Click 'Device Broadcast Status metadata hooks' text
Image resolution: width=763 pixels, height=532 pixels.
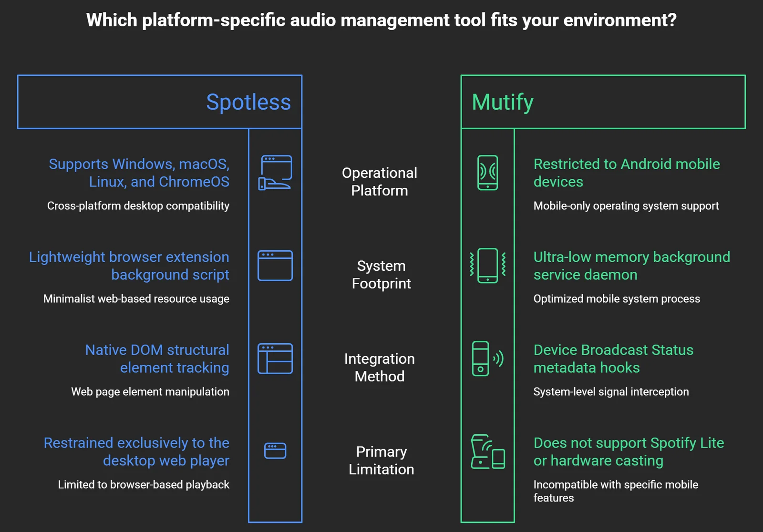(x=613, y=358)
